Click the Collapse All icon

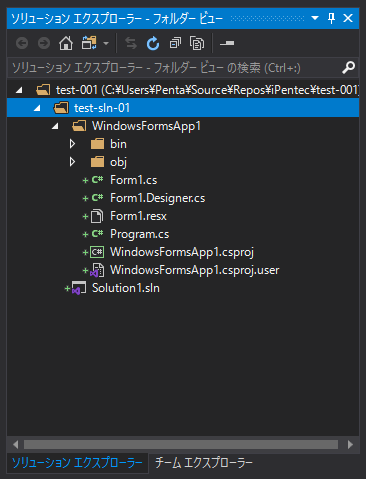click(x=175, y=43)
